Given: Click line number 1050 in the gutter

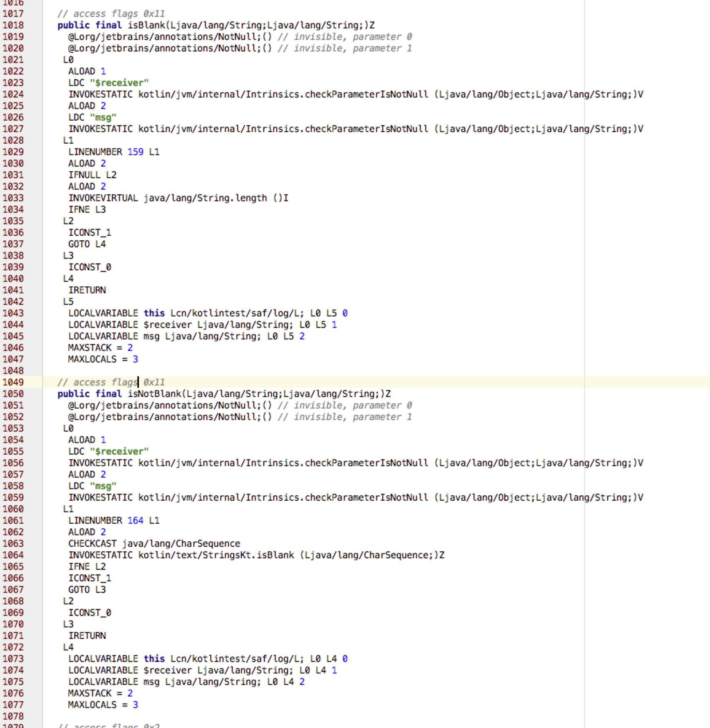Looking at the screenshot, I should (x=13, y=394).
